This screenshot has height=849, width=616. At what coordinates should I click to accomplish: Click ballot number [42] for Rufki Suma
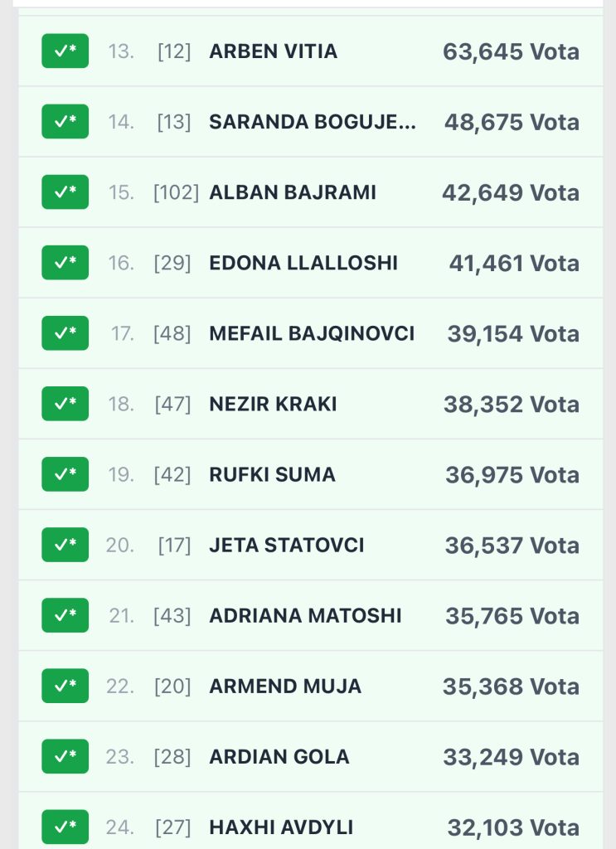172,475
